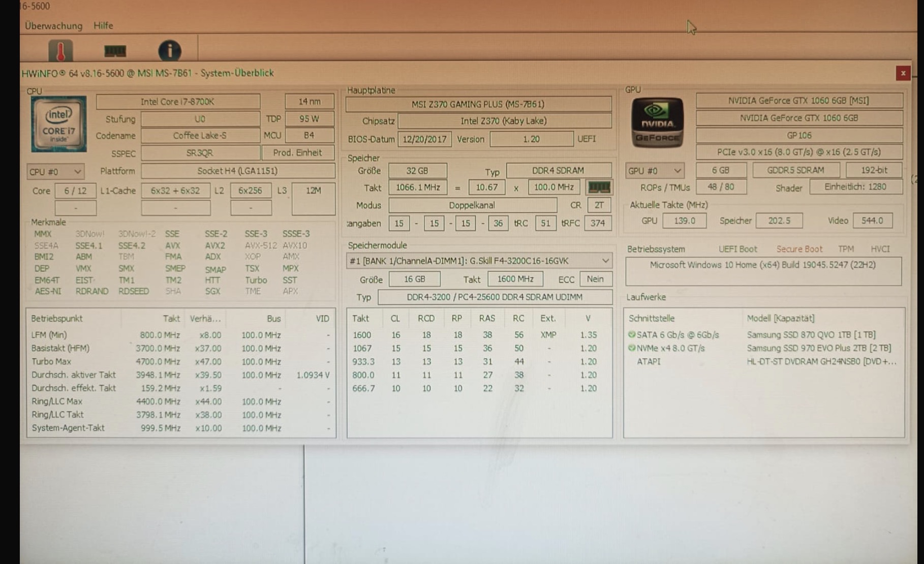Click the memory Takt value 1066.1 MHz
Screen dimensions: 924x564
point(418,187)
